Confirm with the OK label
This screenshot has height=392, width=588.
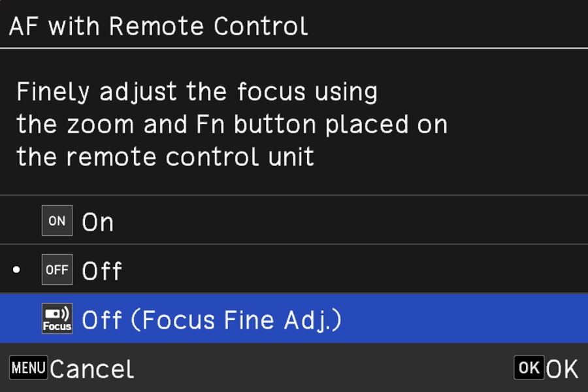tap(562, 369)
